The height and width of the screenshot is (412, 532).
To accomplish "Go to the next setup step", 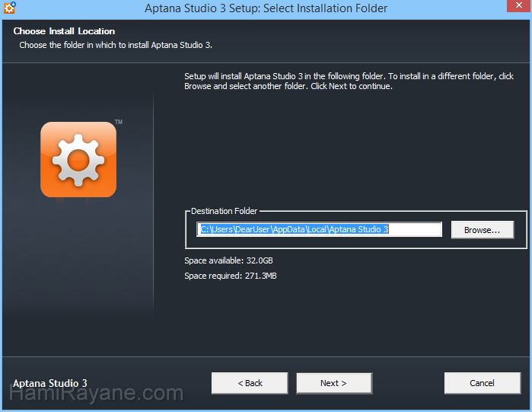I will point(334,383).
